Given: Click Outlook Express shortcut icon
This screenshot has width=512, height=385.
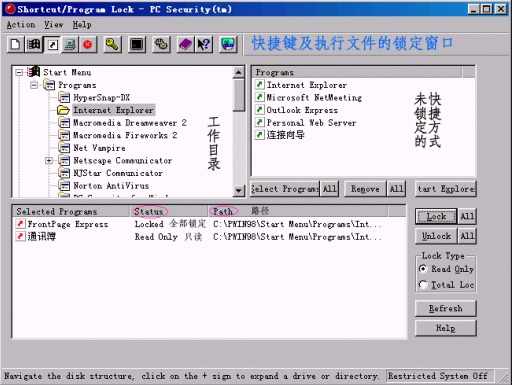Looking at the screenshot, I should coord(260,110).
